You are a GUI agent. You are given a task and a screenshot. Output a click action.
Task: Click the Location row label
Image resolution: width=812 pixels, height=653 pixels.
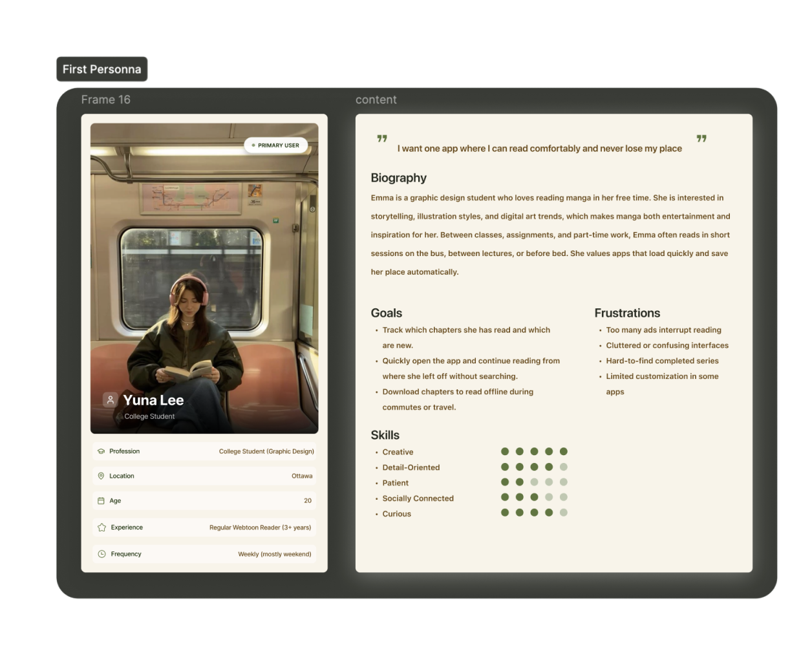tap(122, 476)
